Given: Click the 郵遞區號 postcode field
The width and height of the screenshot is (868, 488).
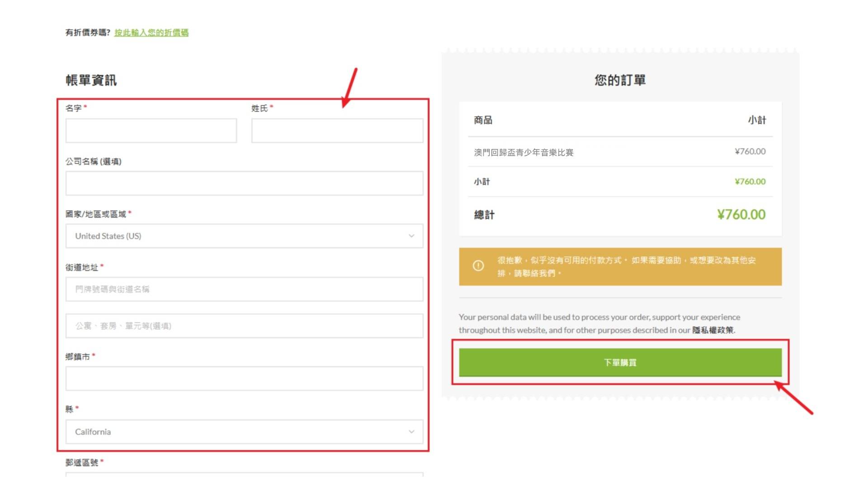Looking at the screenshot, I should tap(244, 474).
